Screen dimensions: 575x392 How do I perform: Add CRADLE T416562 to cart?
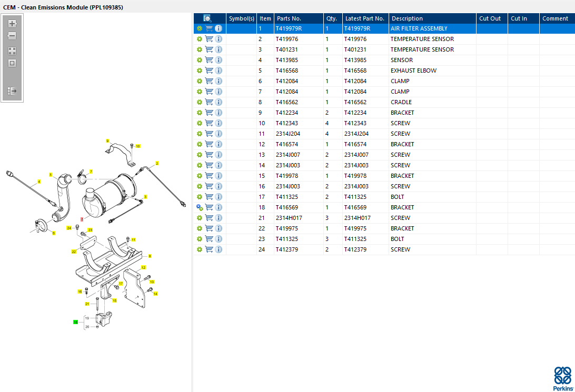209,102
